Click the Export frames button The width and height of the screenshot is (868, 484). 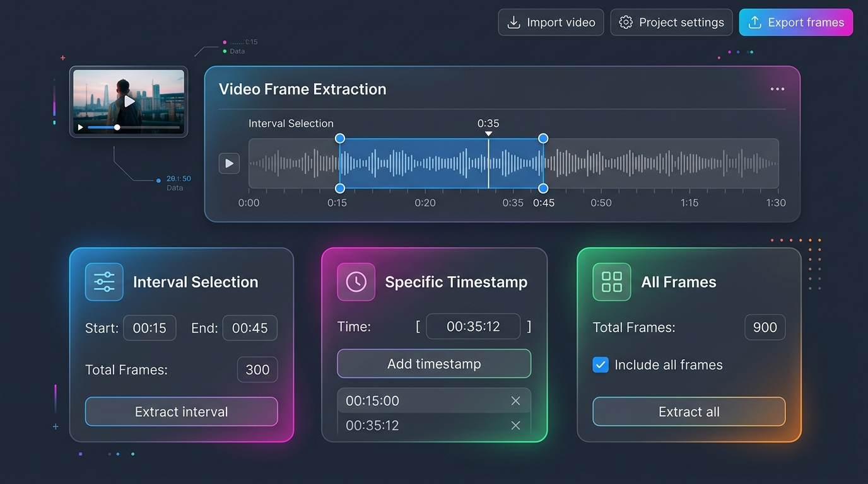point(796,22)
